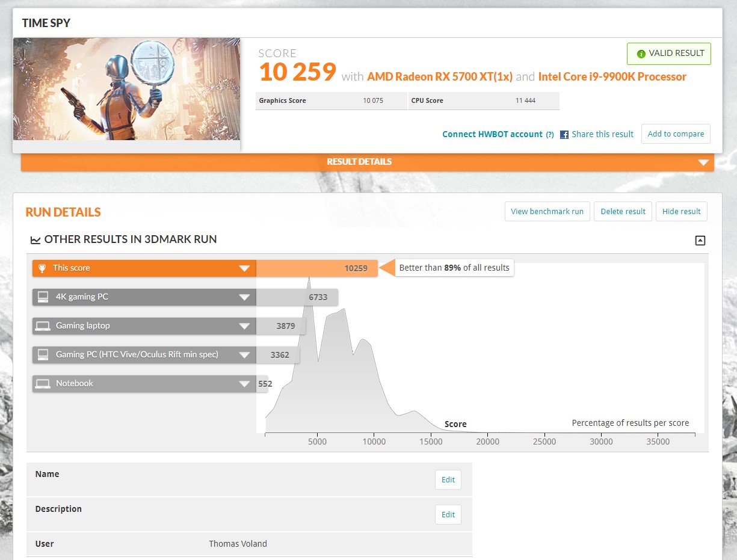This screenshot has width=737, height=560.
Task: Click the 10259 score bar
Action: pyautogui.click(x=317, y=268)
